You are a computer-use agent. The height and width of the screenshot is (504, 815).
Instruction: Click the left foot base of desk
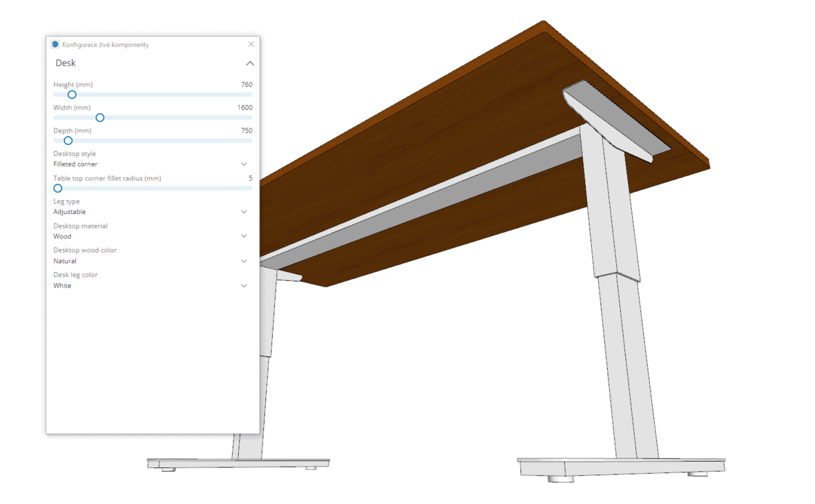238,463
